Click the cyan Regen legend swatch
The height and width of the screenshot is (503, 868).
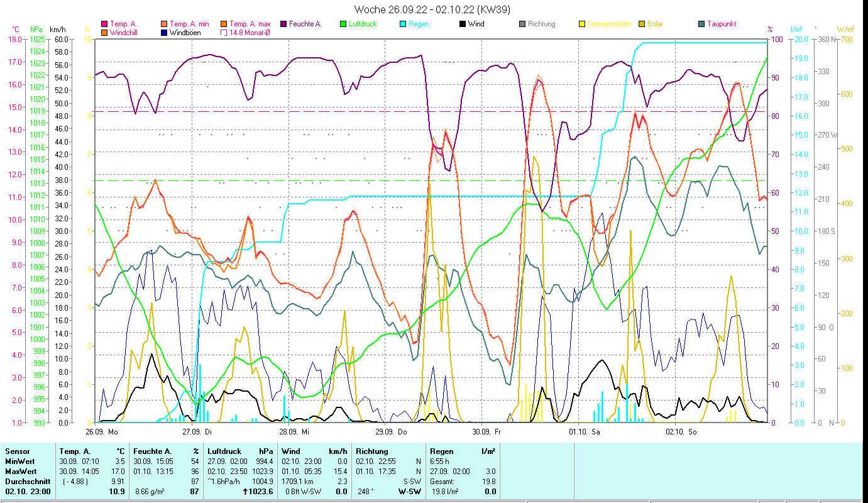point(404,24)
